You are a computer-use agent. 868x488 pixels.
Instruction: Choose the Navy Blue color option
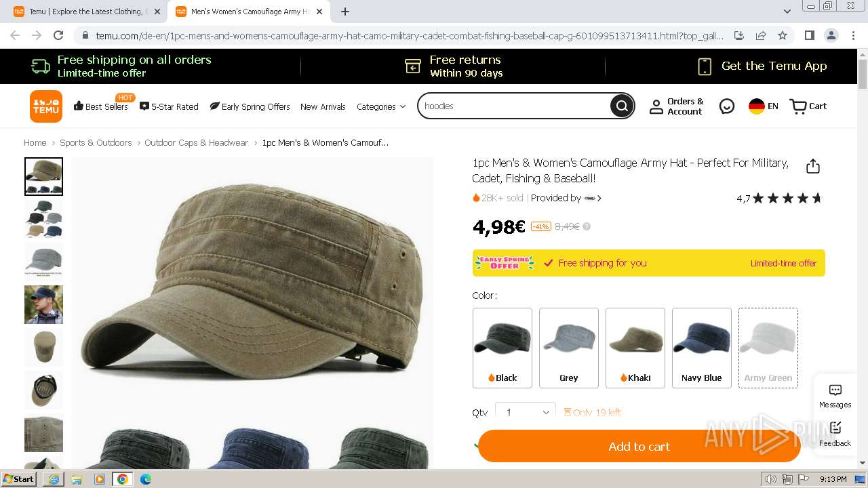pos(702,348)
